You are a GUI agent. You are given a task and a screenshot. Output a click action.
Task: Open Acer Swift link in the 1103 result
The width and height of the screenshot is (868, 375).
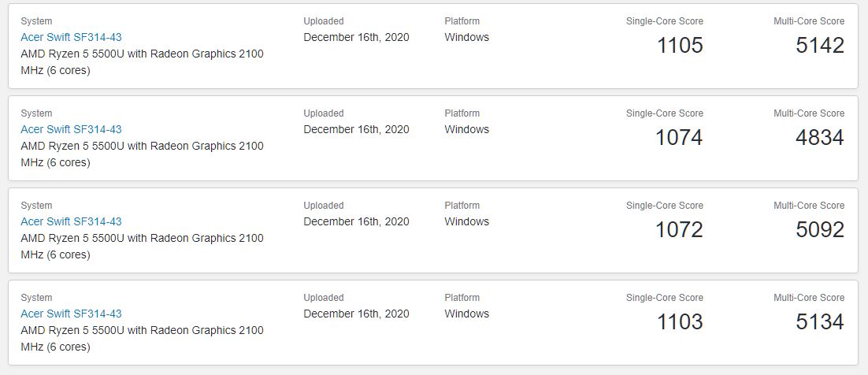click(x=71, y=314)
